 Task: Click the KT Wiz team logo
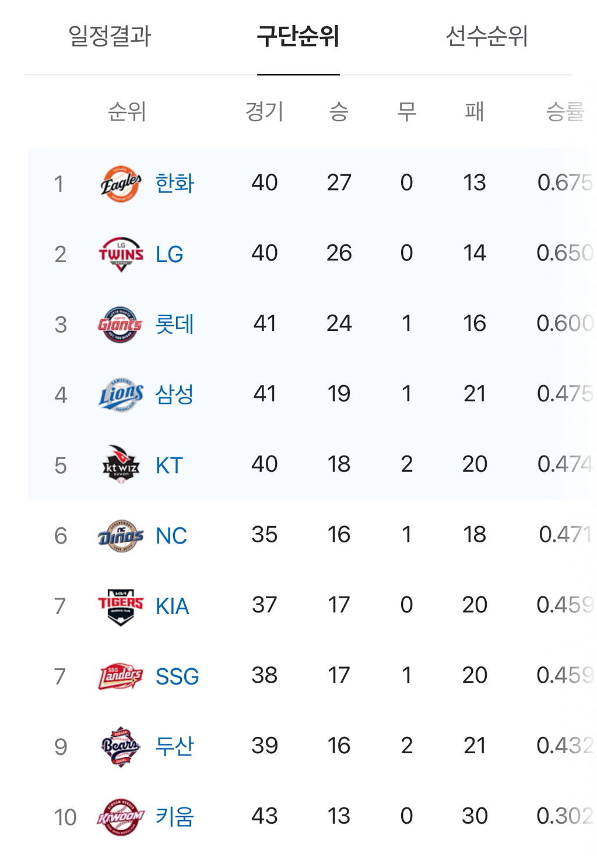click(121, 465)
